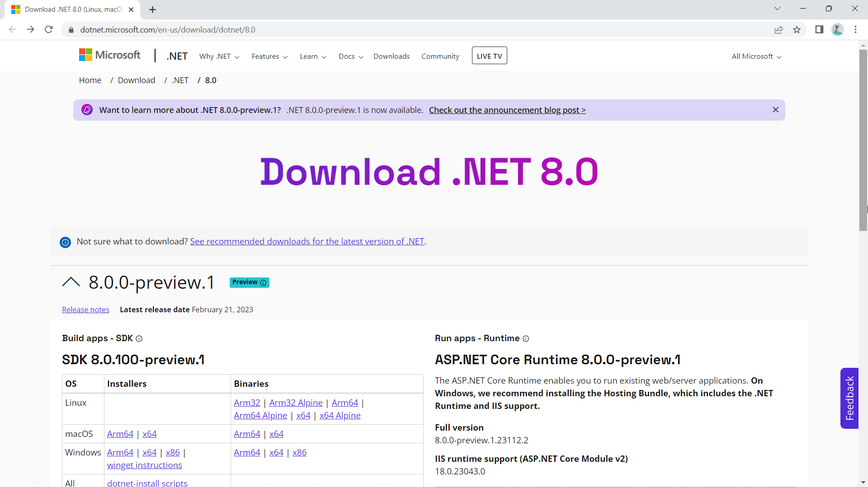
Task: Download the macOS Arm64 SDK installer
Action: coord(120,433)
